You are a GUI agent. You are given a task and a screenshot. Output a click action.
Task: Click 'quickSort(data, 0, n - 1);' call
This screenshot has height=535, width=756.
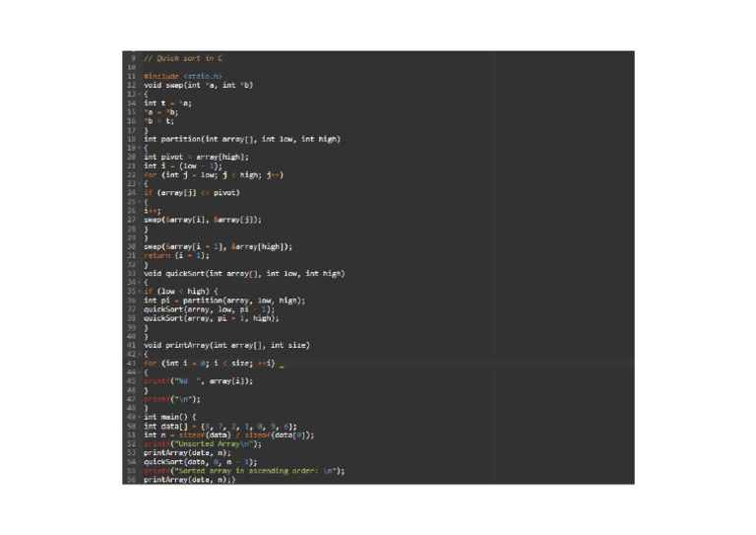(201, 462)
